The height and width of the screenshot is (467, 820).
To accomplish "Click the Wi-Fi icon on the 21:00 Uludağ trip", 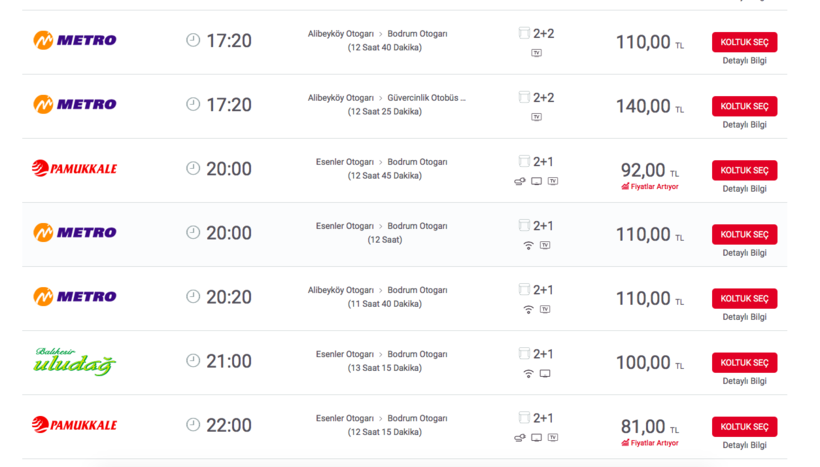I will click(528, 374).
